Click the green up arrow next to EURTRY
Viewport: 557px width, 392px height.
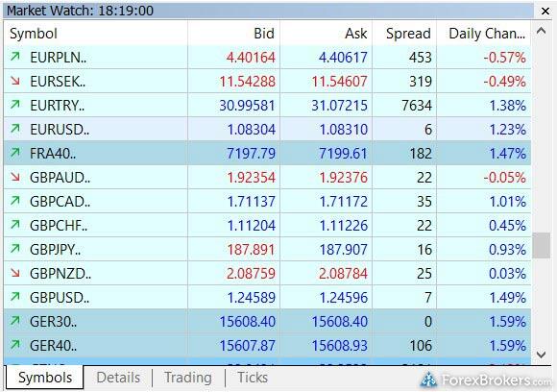(x=15, y=105)
